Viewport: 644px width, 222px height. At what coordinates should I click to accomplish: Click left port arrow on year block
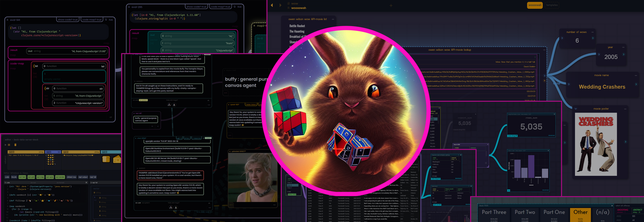click(599, 54)
